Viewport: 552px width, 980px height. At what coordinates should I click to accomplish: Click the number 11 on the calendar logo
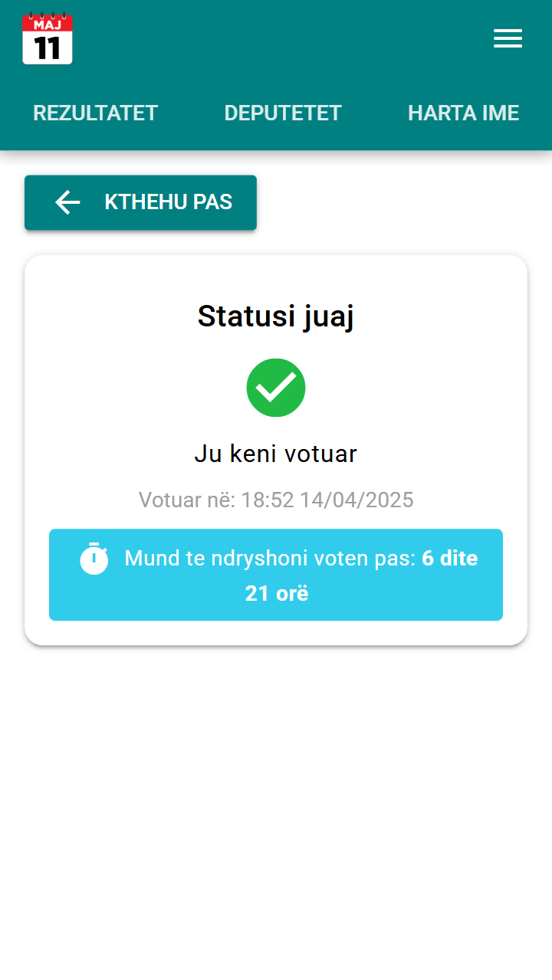(48, 48)
